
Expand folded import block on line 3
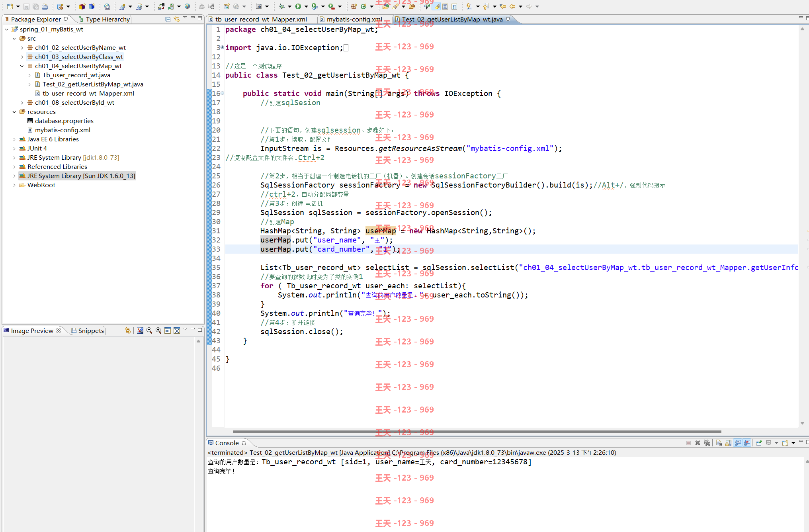point(222,47)
